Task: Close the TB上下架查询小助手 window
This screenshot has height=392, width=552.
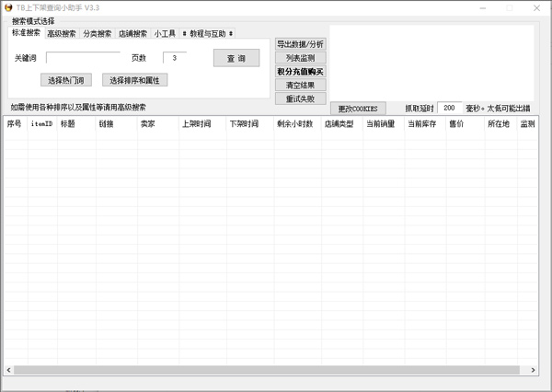Action: click(x=536, y=7)
